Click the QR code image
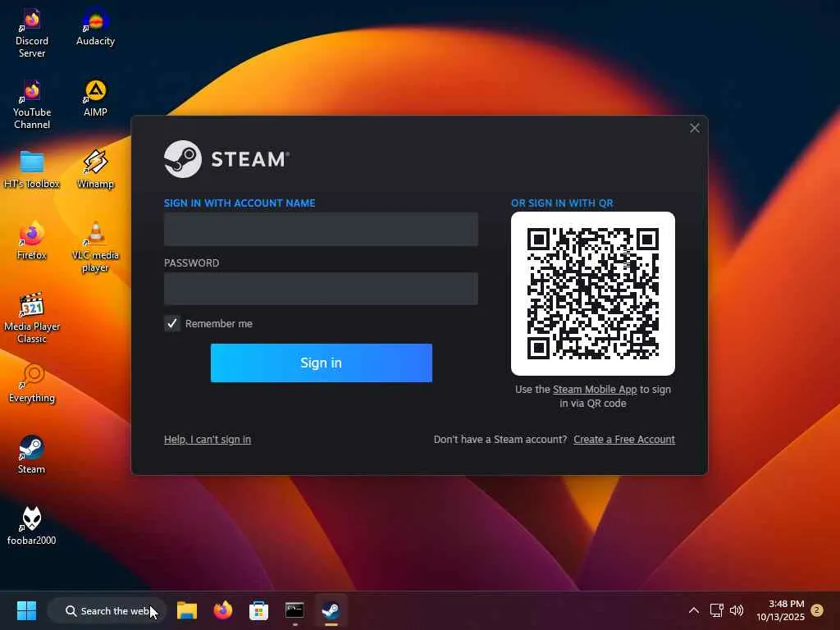Image resolution: width=840 pixels, height=630 pixels. click(593, 294)
